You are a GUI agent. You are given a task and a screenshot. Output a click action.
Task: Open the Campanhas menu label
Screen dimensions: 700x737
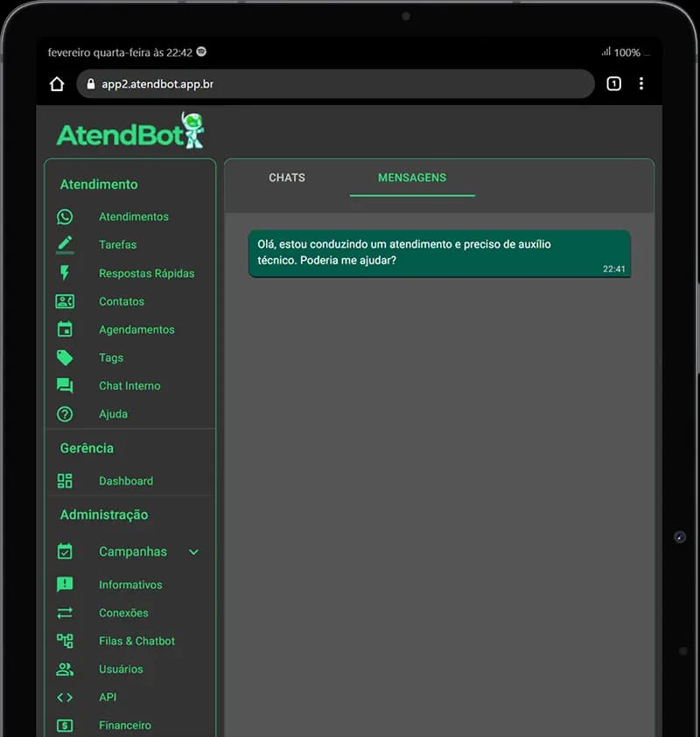coord(133,551)
